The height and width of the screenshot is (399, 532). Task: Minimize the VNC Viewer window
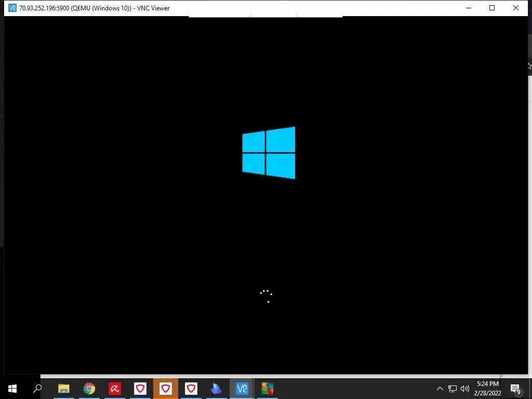pos(469,8)
